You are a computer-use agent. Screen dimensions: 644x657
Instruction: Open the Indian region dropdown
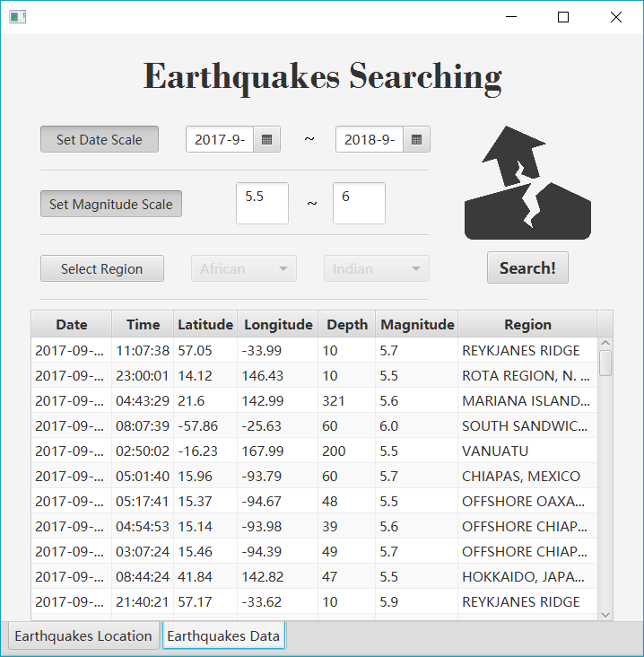377,268
